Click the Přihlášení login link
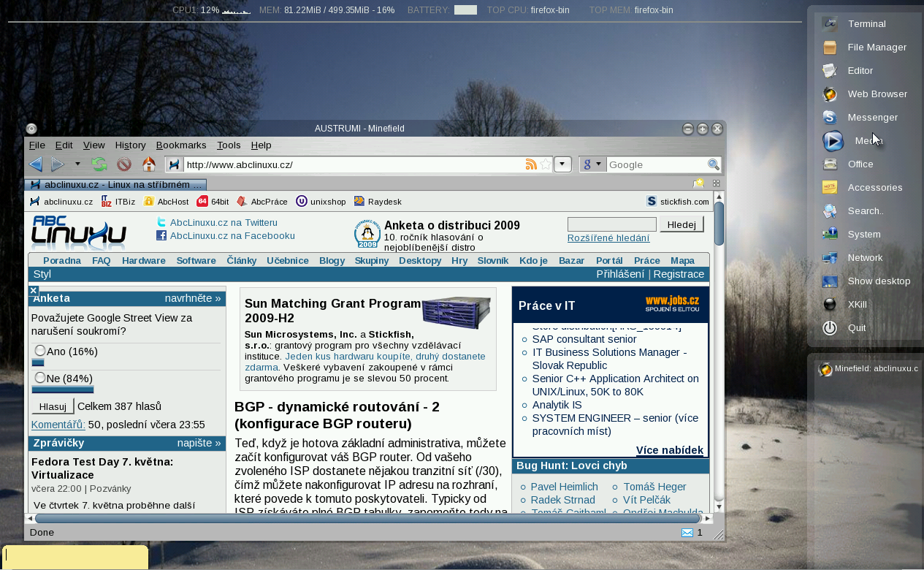 [620, 274]
